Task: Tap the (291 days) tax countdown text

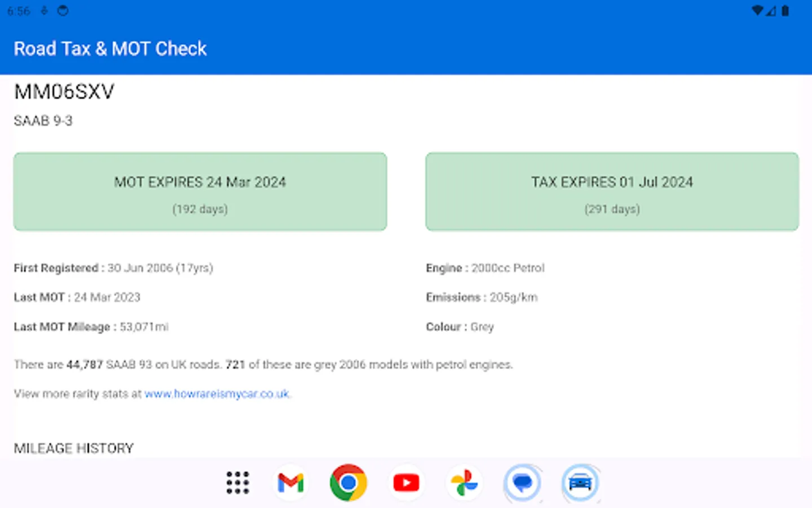Action: coord(612,209)
